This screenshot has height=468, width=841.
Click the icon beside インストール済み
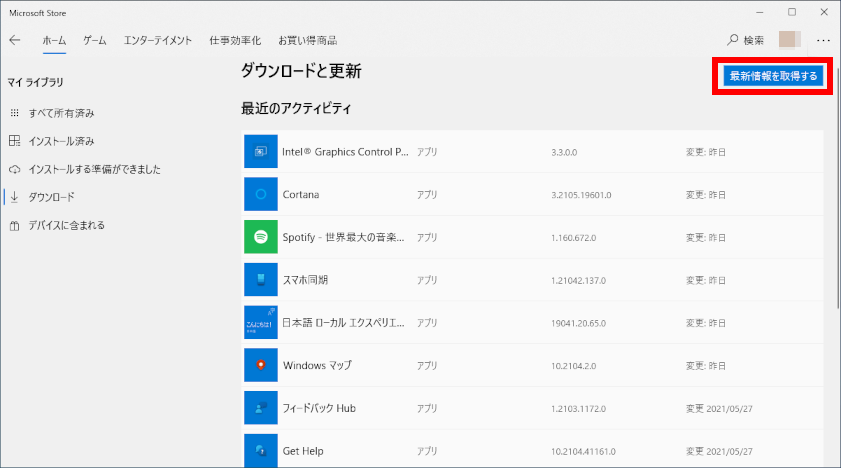pyautogui.click(x=14, y=141)
